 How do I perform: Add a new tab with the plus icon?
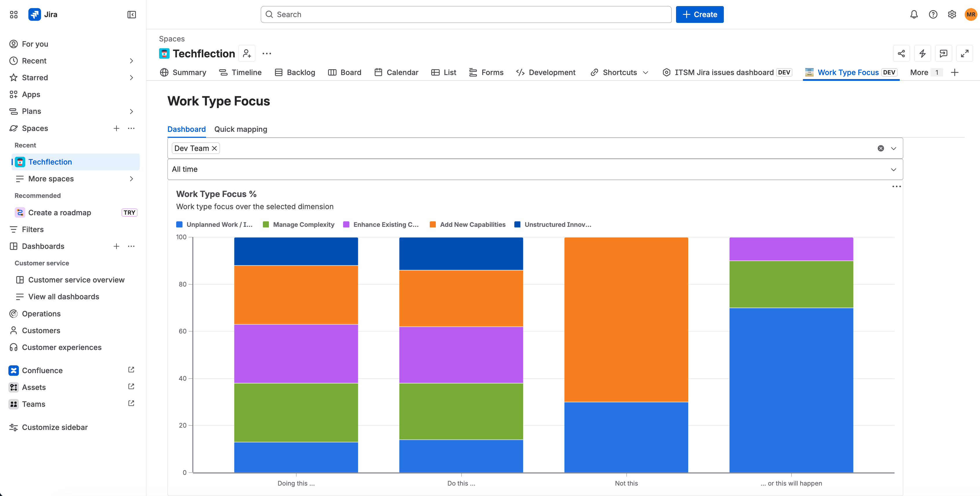pyautogui.click(x=955, y=72)
